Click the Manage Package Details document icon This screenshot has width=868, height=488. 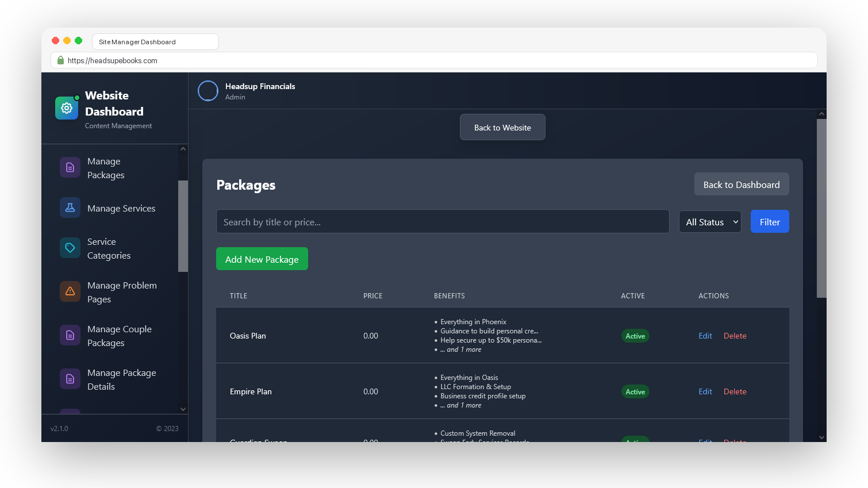click(70, 379)
